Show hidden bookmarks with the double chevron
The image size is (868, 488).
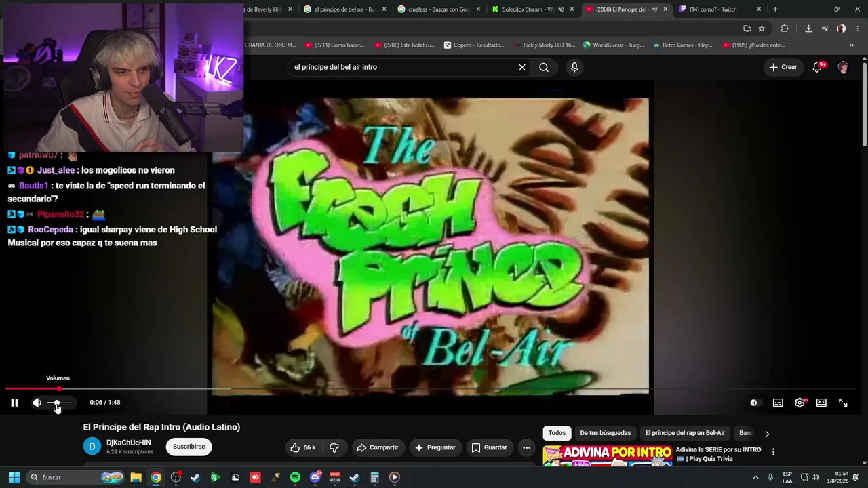click(852, 45)
